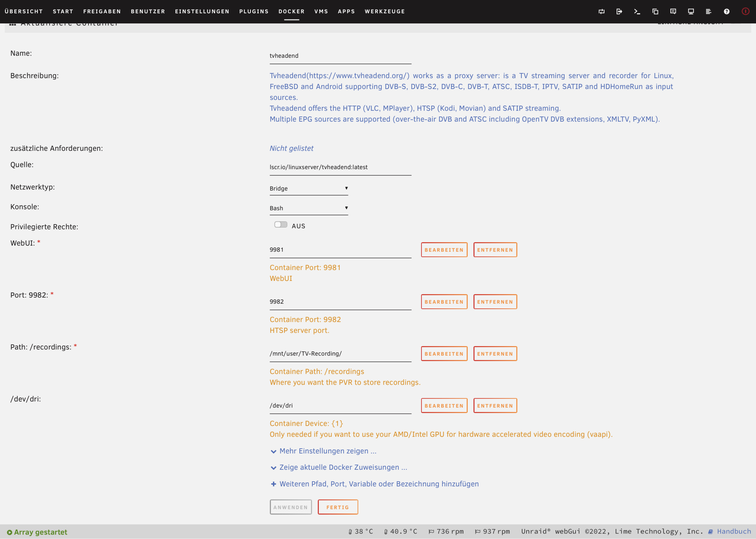
Task: Click the overlapping windows icon in header
Action: click(655, 12)
